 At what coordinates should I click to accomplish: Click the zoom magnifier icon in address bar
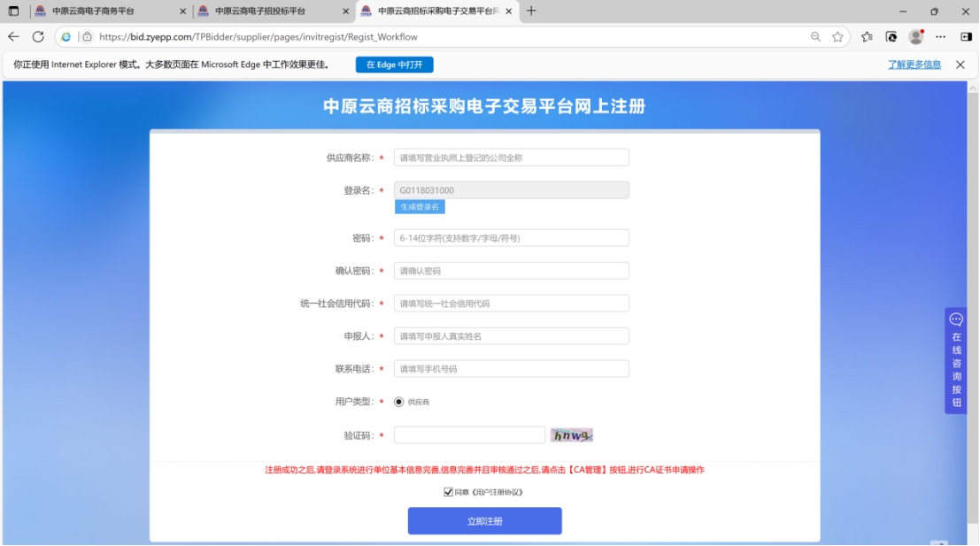tap(815, 37)
